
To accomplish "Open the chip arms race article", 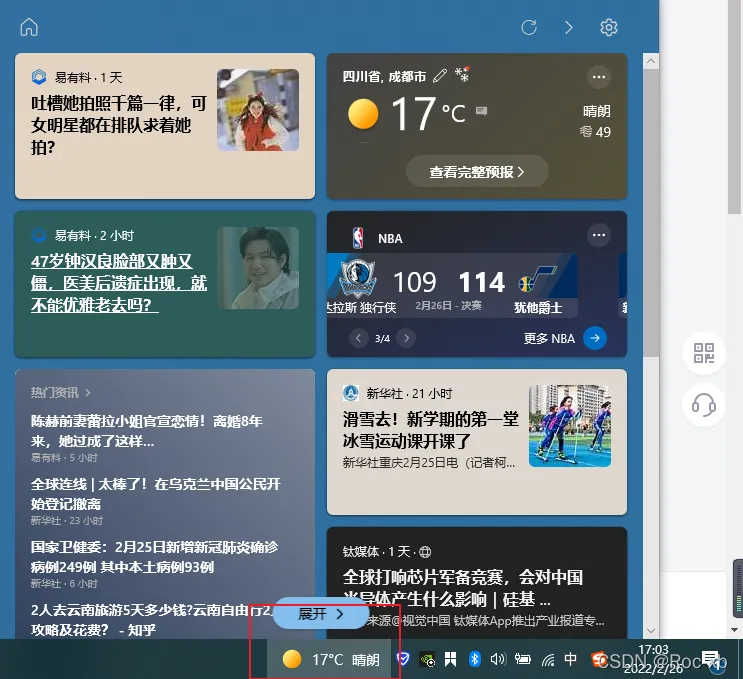I will 462,588.
